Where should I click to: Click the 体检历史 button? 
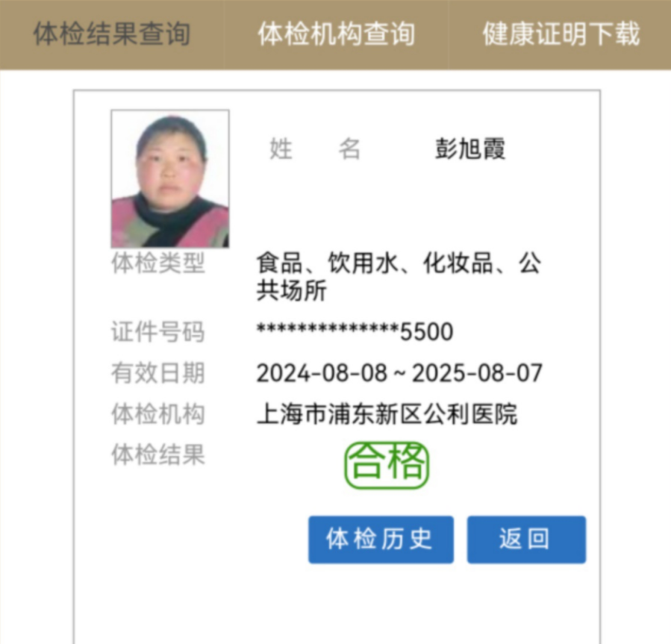coord(381,540)
